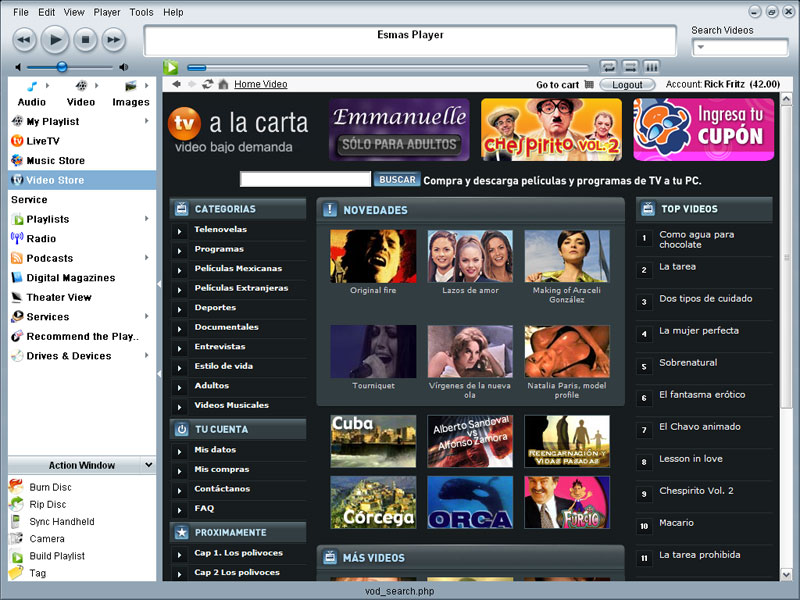Image resolution: width=800 pixels, height=600 pixels.
Task: Click the volume slider handle
Action: pyautogui.click(x=62, y=67)
